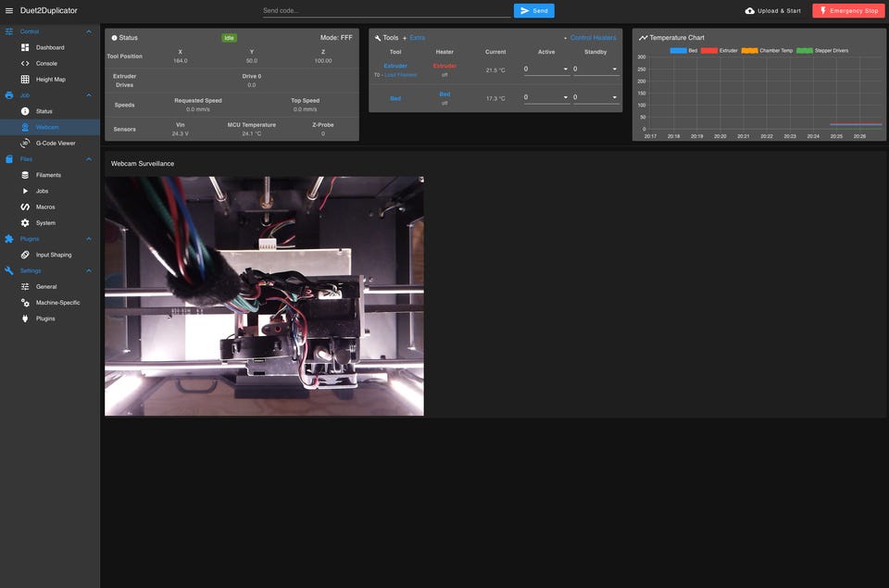The height and width of the screenshot is (588, 889).
Task: Toggle Extruder series in chart legend
Action: click(x=709, y=50)
